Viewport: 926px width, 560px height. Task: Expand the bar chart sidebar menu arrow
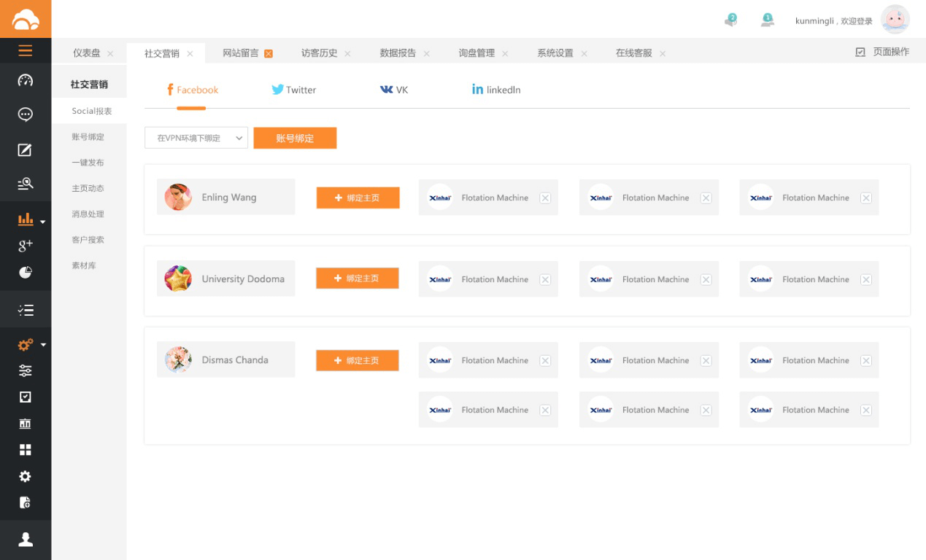click(43, 221)
